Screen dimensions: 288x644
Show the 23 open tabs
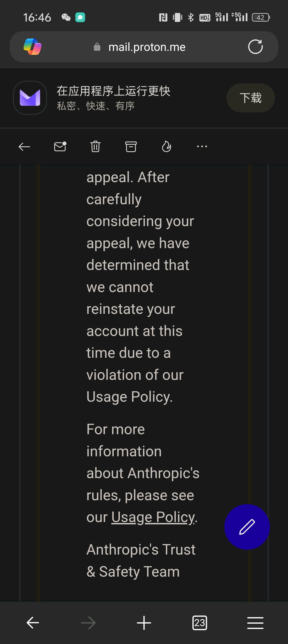click(200, 622)
